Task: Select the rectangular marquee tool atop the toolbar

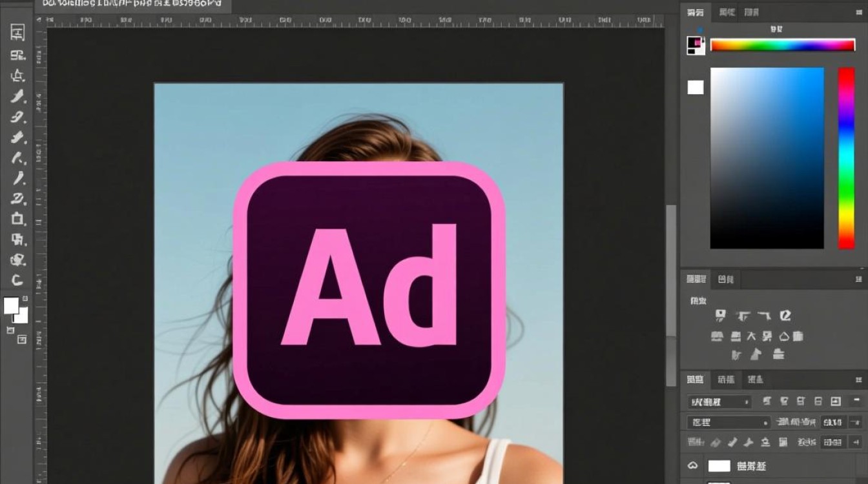Action: 17,33
